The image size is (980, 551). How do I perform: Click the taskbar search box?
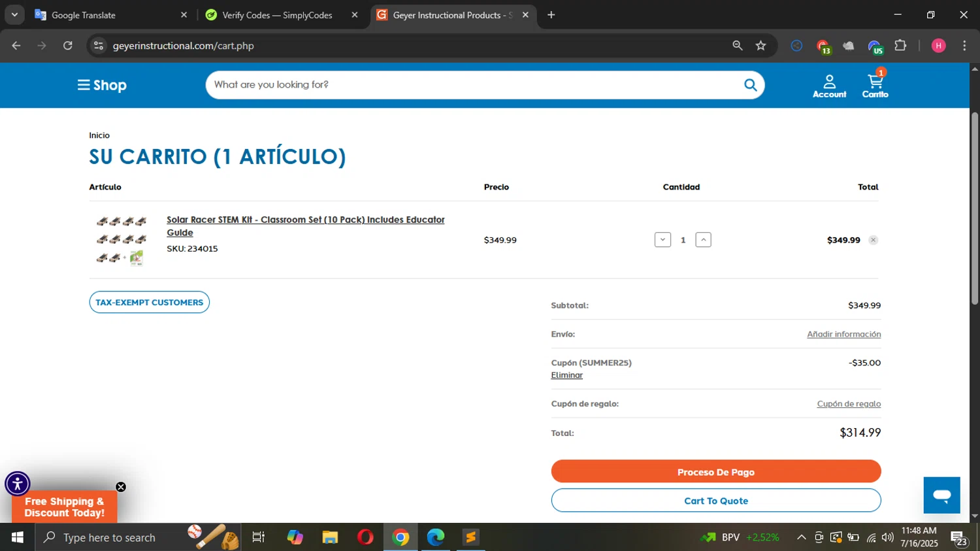click(139, 537)
